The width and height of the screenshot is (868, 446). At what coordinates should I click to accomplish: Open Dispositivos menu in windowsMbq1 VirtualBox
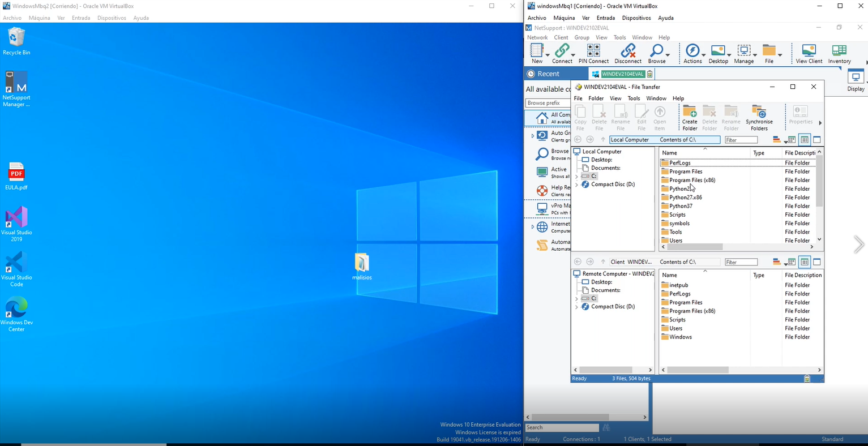(x=636, y=18)
